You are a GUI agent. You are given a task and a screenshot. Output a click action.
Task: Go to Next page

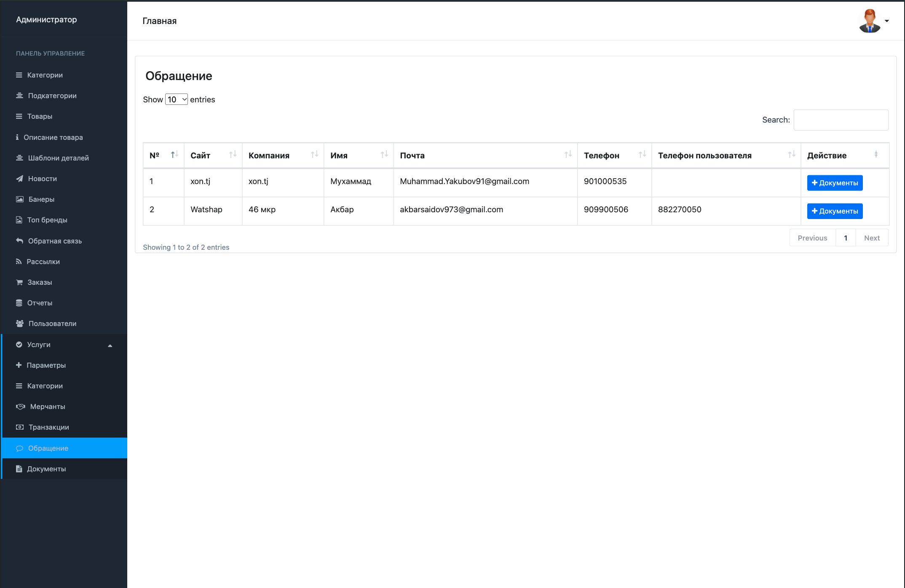[872, 238]
